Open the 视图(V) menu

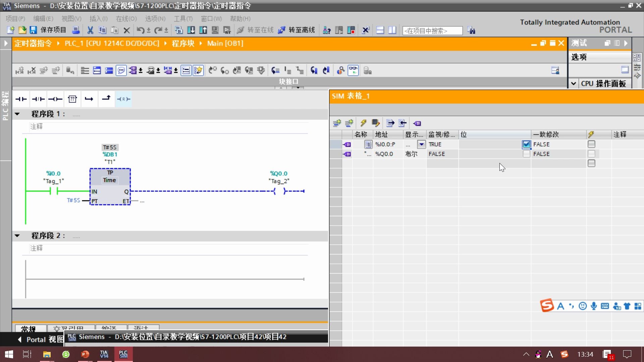[x=71, y=19]
